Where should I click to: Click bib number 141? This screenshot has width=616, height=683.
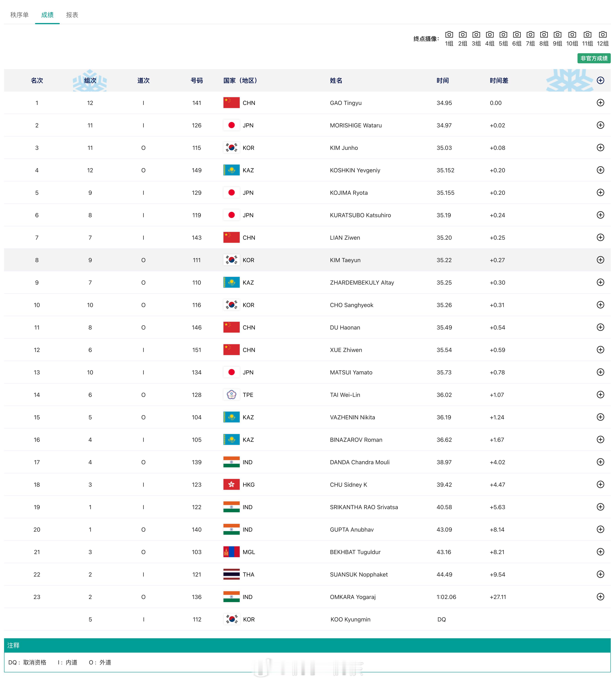tap(197, 103)
